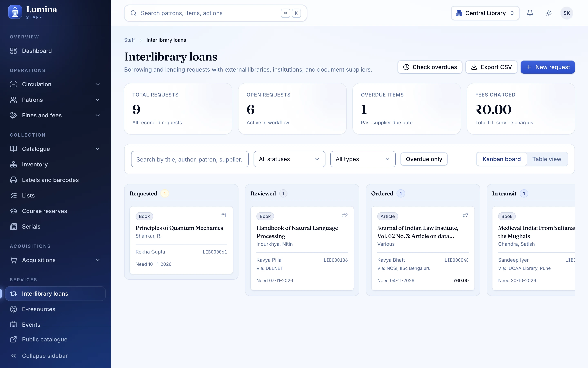Toggle the light/dark theme sun icon
588x368 pixels.
(549, 13)
